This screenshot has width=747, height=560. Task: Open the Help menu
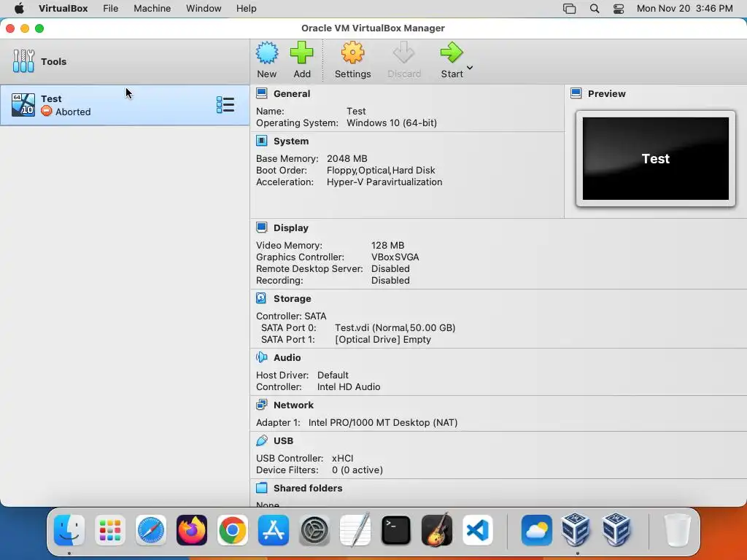tap(247, 9)
